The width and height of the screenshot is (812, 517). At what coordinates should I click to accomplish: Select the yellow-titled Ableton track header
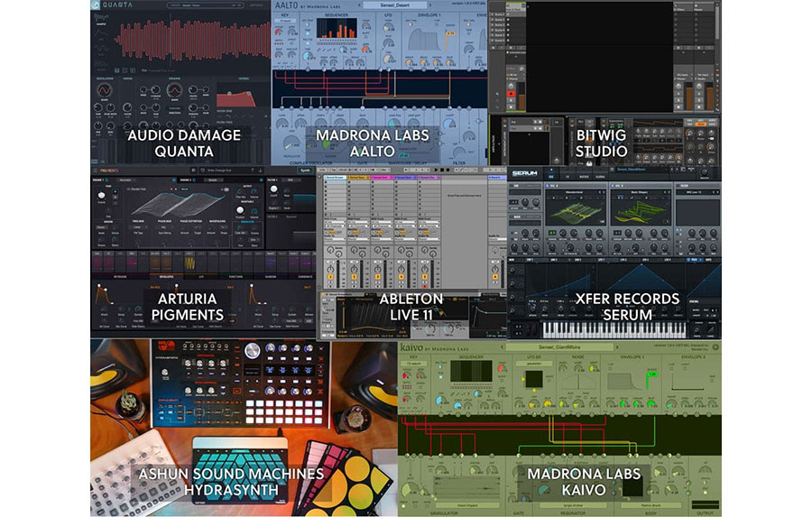point(359,177)
